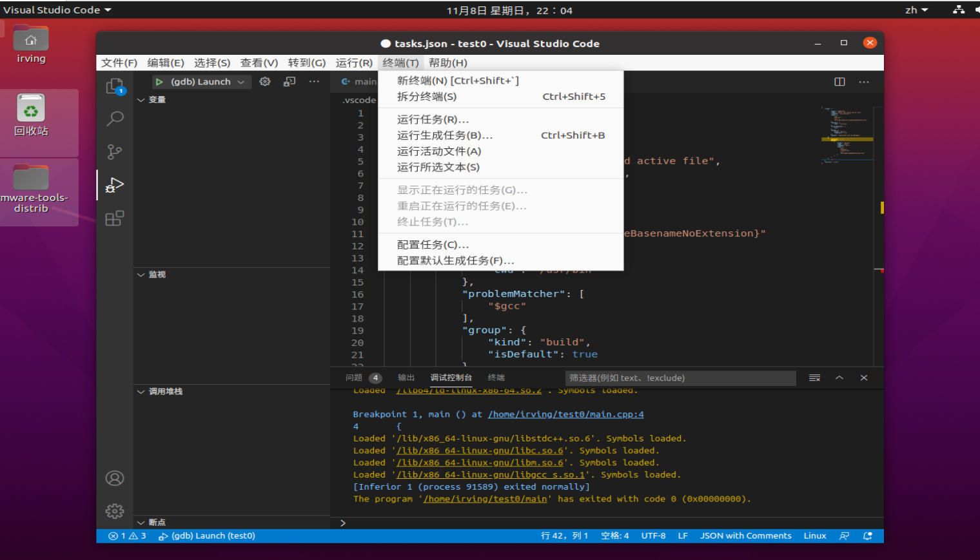Switch to the 终端 panel tab

[x=496, y=378]
